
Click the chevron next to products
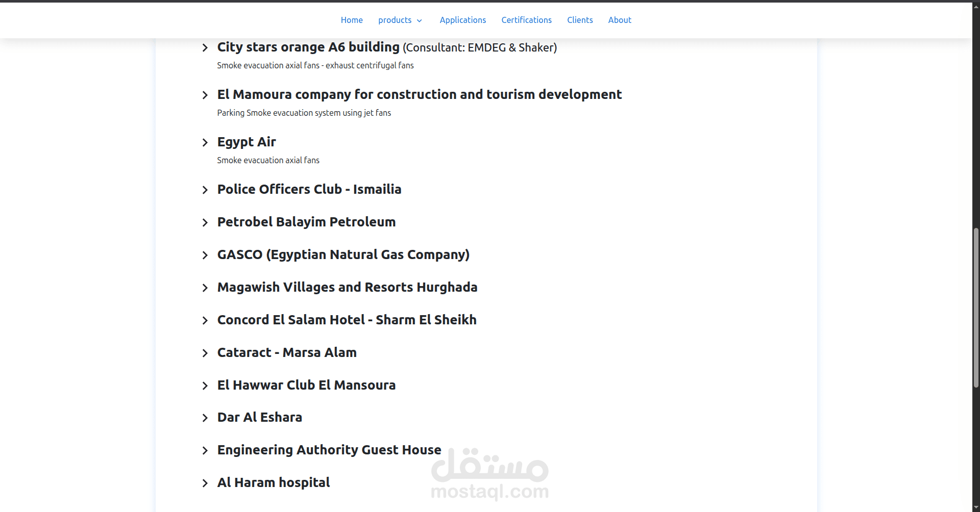(420, 20)
